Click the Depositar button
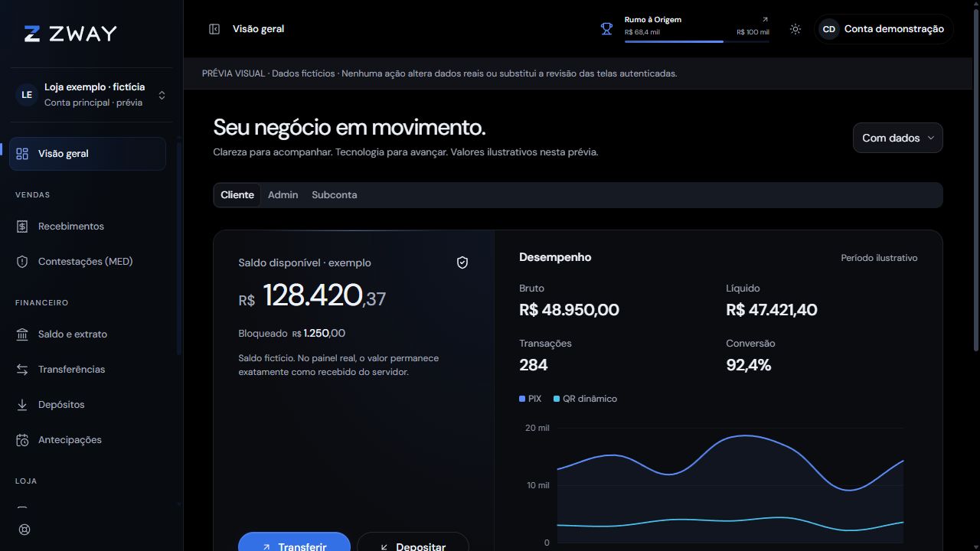 point(413,542)
